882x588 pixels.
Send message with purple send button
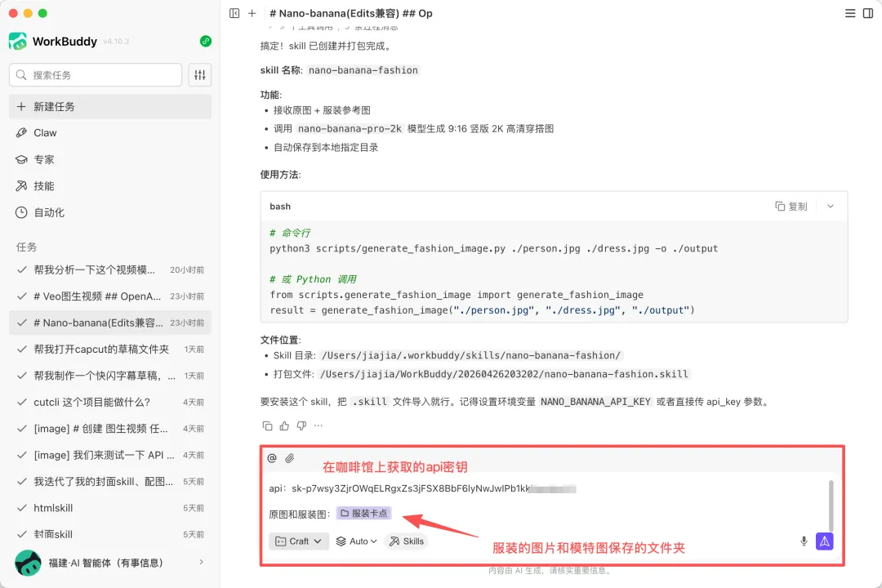(825, 541)
